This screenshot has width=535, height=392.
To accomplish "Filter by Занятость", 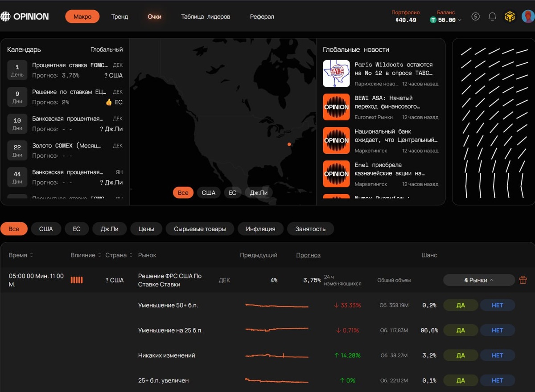I will point(310,229).
